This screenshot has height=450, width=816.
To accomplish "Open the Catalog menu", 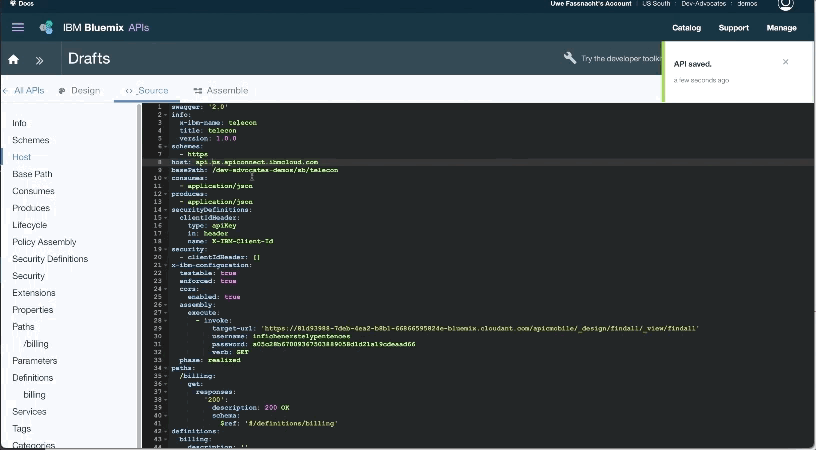I will point(686,28).
